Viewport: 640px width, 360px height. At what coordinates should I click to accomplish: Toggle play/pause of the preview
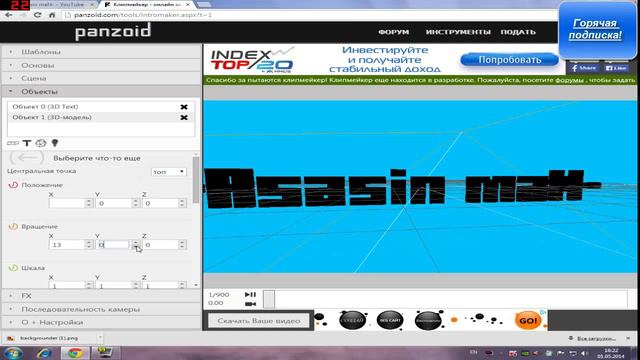pyautogui.click(x=250, y=294)
